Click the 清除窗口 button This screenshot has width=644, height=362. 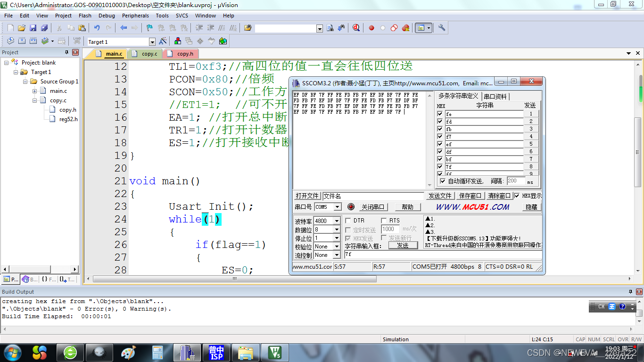(499, 196)
